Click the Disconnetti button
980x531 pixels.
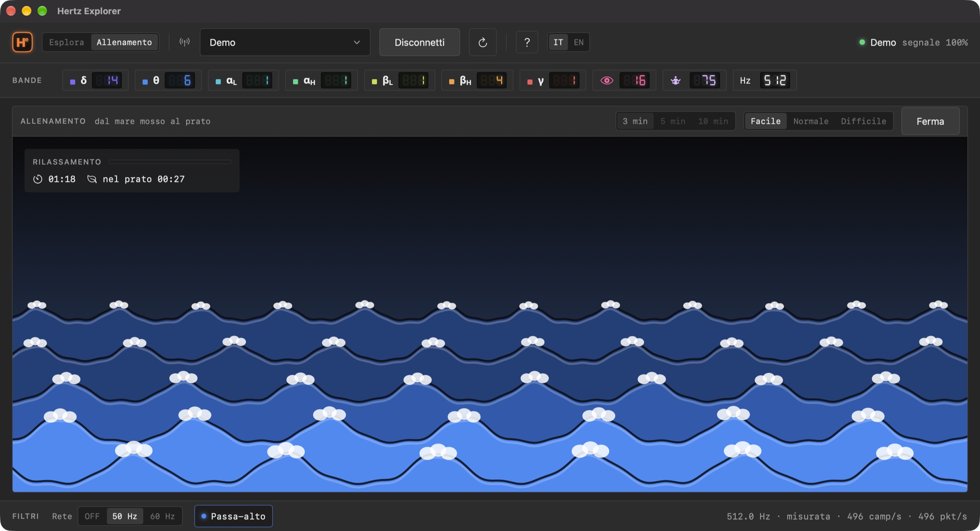(419, 42)
